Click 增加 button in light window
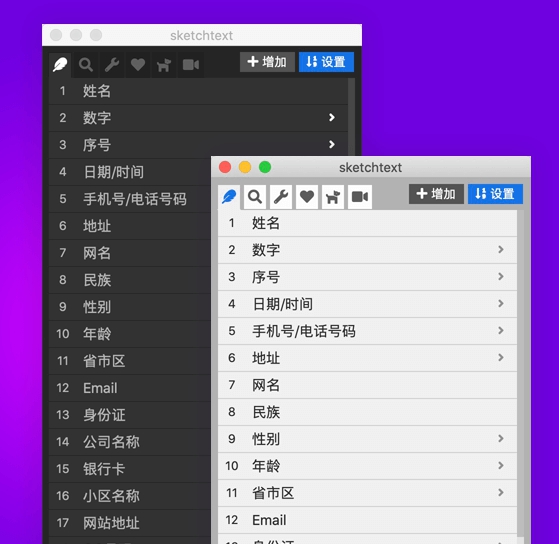Image resolution: width=559 pixels, height=544 pixels. coord(436,194)
